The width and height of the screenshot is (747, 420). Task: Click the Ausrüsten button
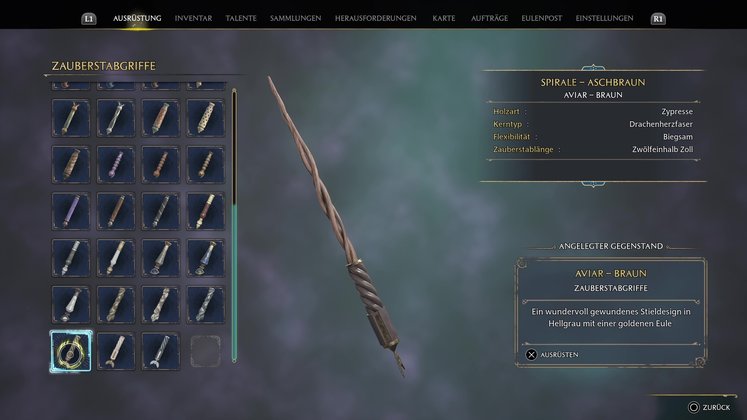pos(553,355)
